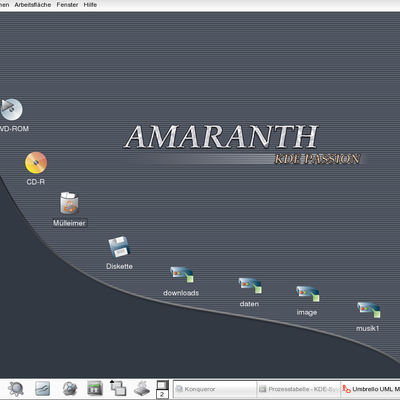Image resolution: width=400 pixels, height=400 pixels.
Task: Switch to virtual desktop 1 in pager
Action: click(162, 385)
